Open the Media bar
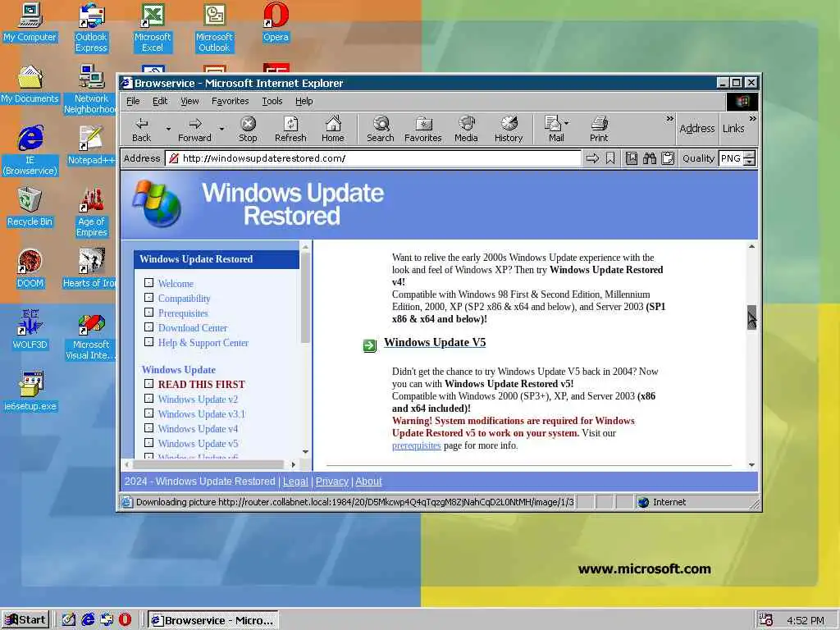The image size is (840, 630). pos(466,129)
